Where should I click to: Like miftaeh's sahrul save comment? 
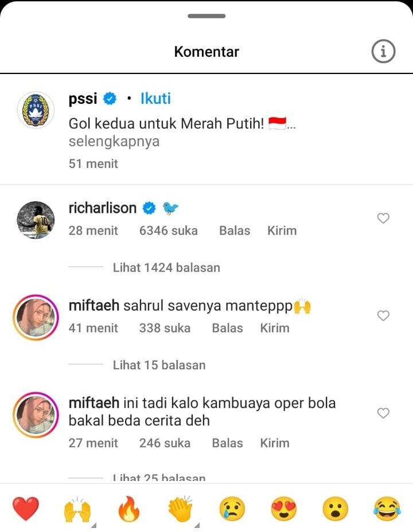coord(384,315)
